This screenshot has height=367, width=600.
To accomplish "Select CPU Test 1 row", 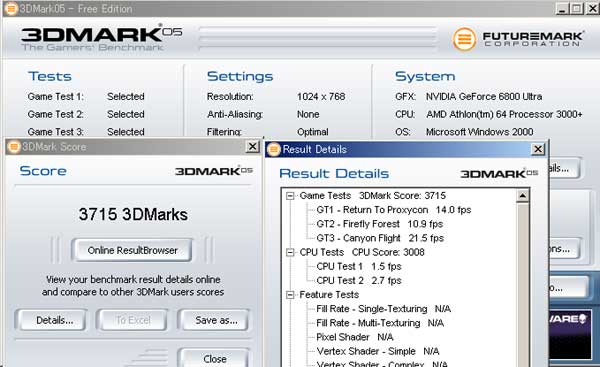I will pyautogui.click(x=359, y=266).
